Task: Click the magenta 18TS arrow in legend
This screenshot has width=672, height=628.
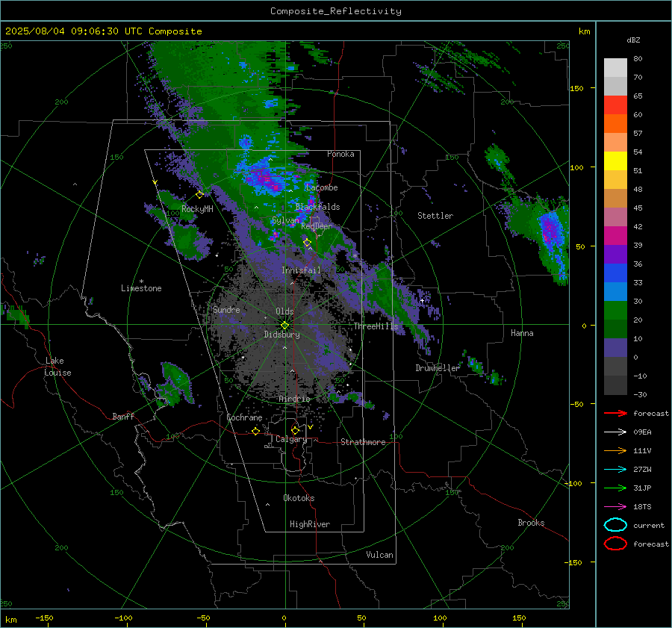Action: click(x=615, y=507)
